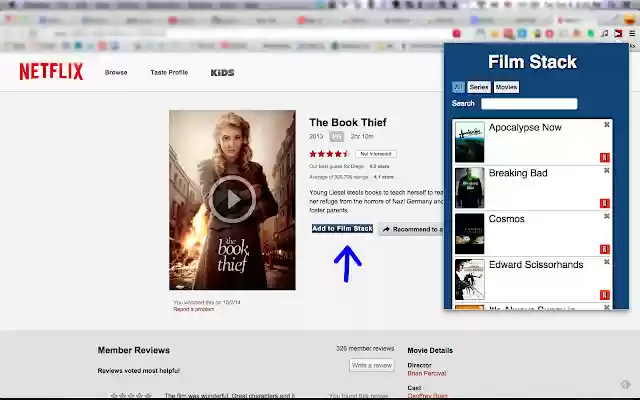
Task: Click the Member Reviews heading
Action: point(133,350)
